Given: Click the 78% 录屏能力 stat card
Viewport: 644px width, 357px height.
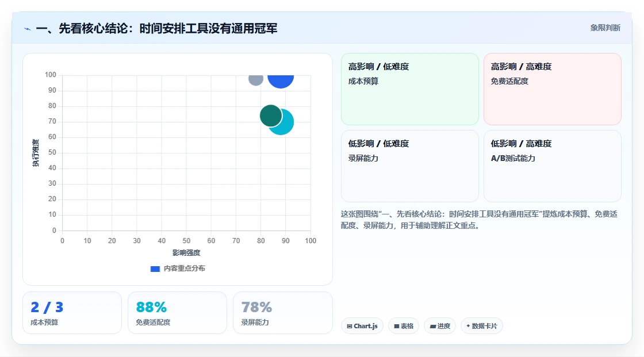Looking at the screenshot, I should [x=282, y=313].
